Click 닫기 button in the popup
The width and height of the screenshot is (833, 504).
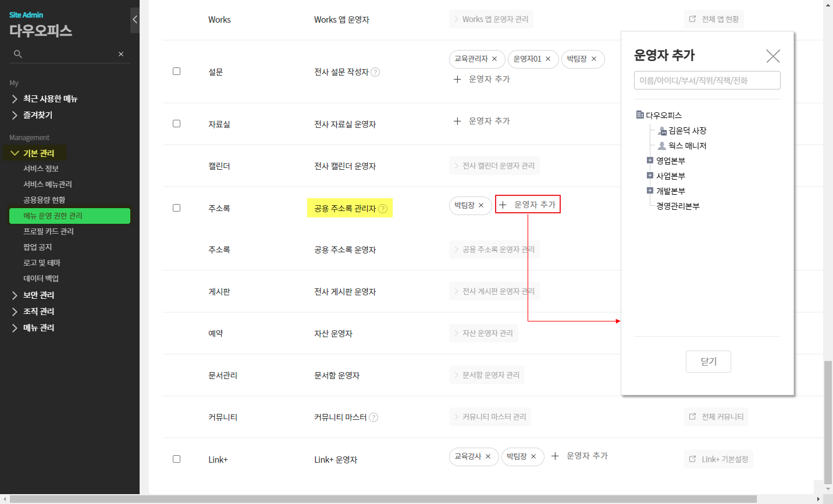point(708,362)
